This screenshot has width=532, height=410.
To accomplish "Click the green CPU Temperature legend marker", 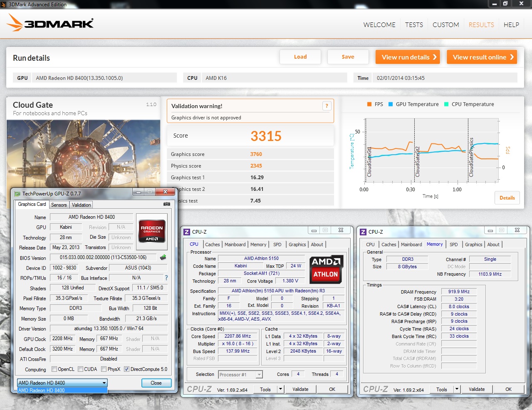I will pos(446,104).
